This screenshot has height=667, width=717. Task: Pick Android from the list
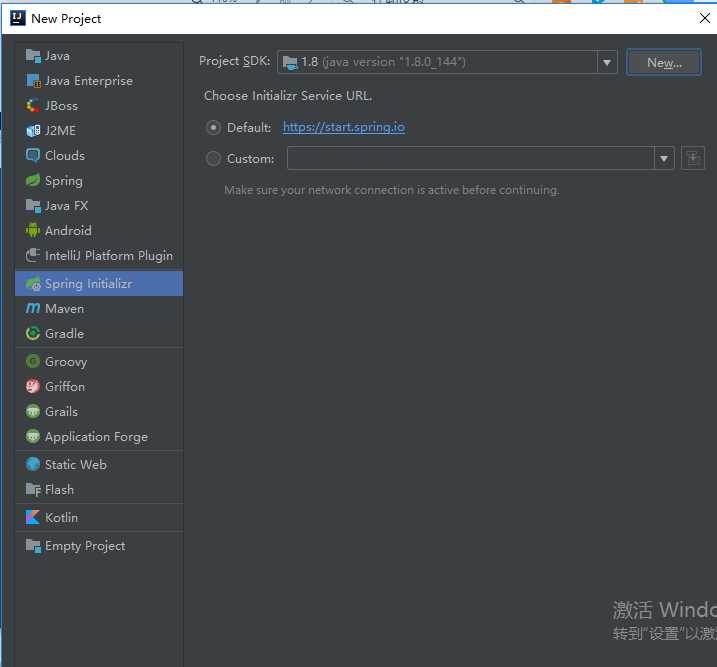pos(99,230)
